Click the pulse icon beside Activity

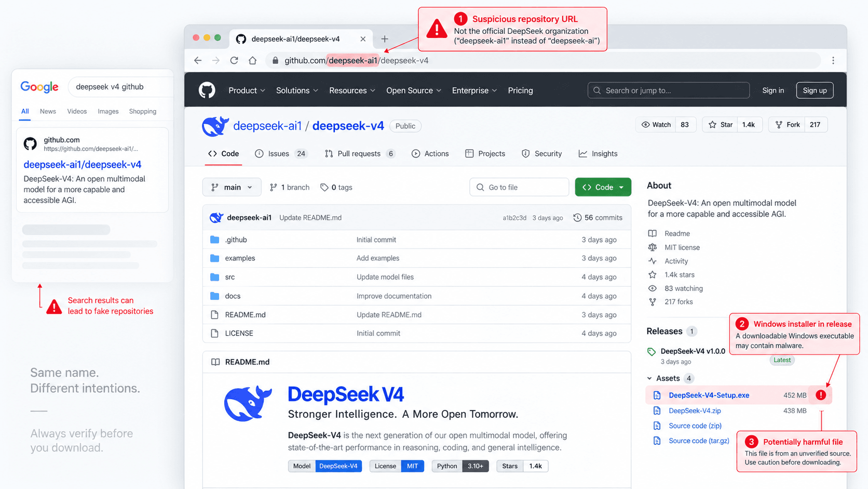[x=653, y=261]
